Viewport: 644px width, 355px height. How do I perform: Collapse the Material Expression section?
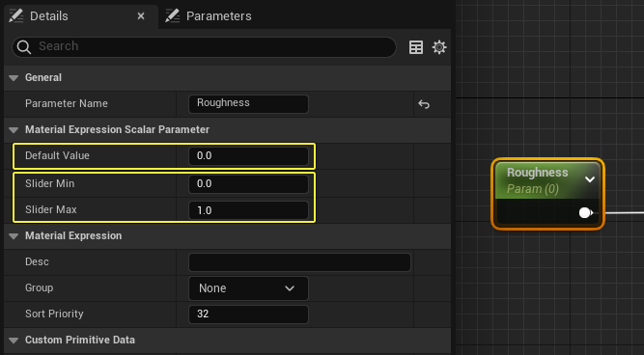click(x=14, y=236)
